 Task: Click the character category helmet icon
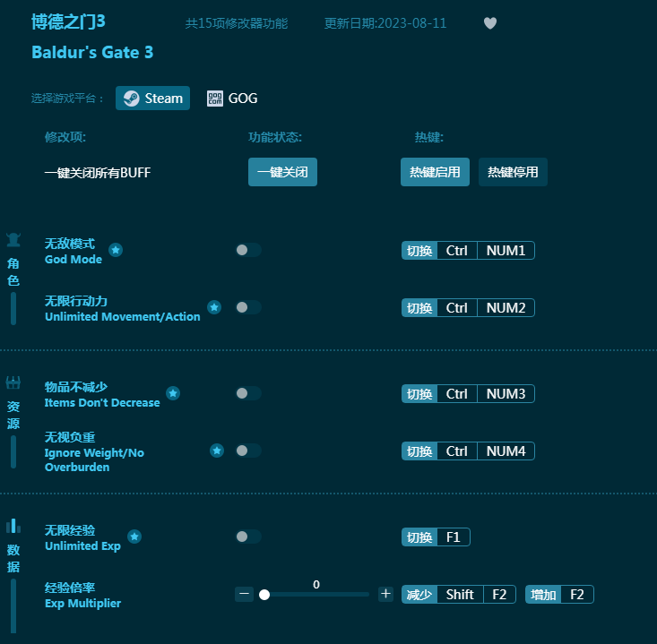tap(13, 240)
